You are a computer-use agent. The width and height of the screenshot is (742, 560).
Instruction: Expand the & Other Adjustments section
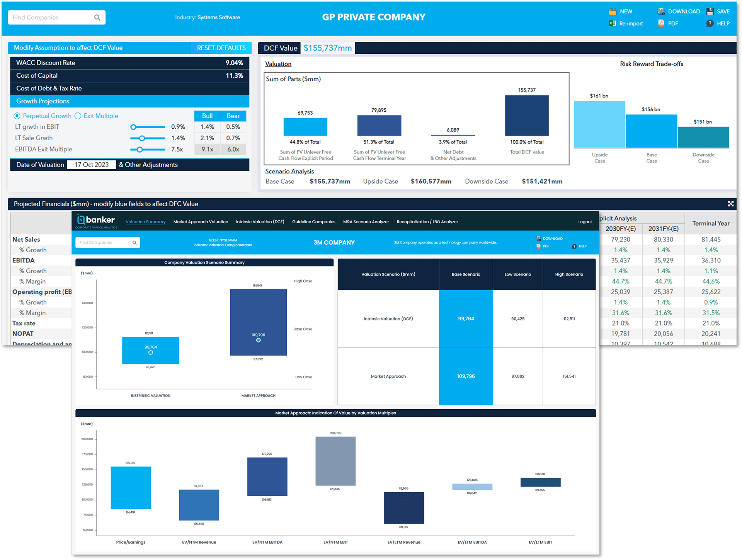point(148,165)
